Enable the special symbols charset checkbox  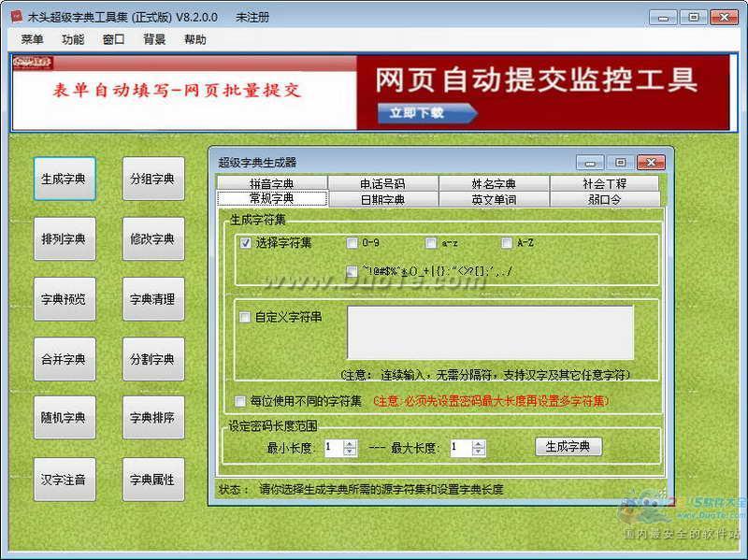(x=352, y=271)
